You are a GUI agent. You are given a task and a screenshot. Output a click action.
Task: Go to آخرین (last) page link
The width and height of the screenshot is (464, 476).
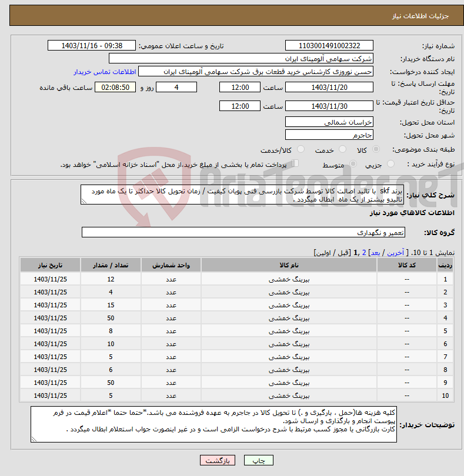click(395, 253)
